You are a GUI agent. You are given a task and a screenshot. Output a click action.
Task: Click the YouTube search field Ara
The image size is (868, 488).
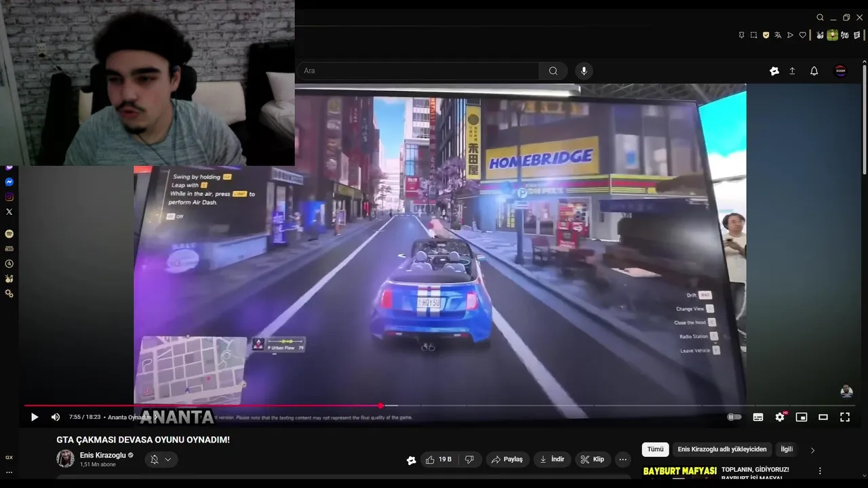click(418, 70)
